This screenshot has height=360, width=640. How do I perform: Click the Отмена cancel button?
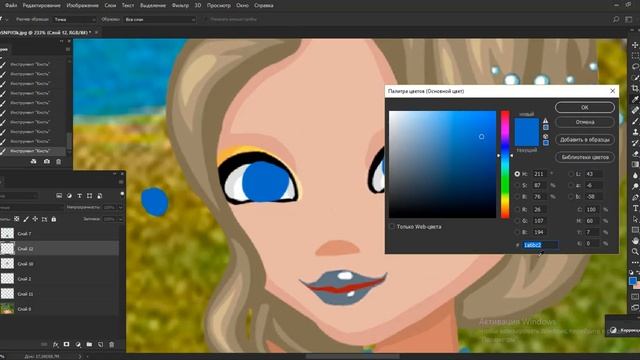[584, 122]
